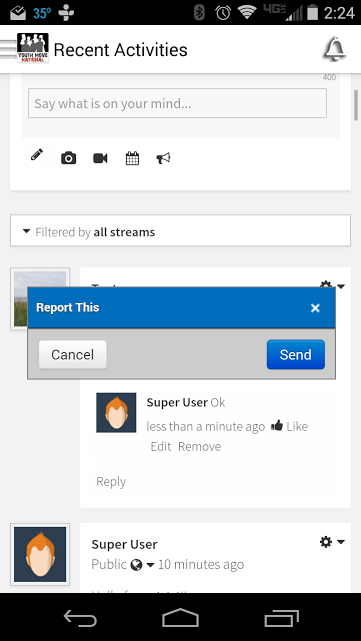The image size is (361, 641).
Task: Open gear menu on Super User post
Action: (x=332, y=542)
